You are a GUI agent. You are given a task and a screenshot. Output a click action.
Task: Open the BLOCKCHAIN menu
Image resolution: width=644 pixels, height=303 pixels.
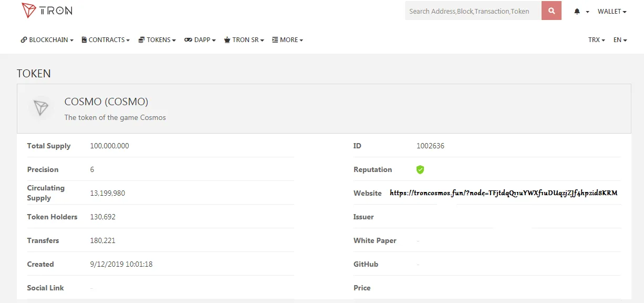(47, 40)
